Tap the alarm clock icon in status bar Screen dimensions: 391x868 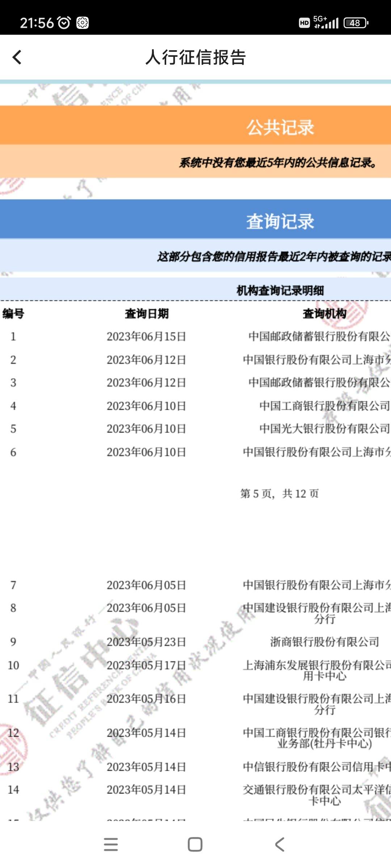[64, 23]
